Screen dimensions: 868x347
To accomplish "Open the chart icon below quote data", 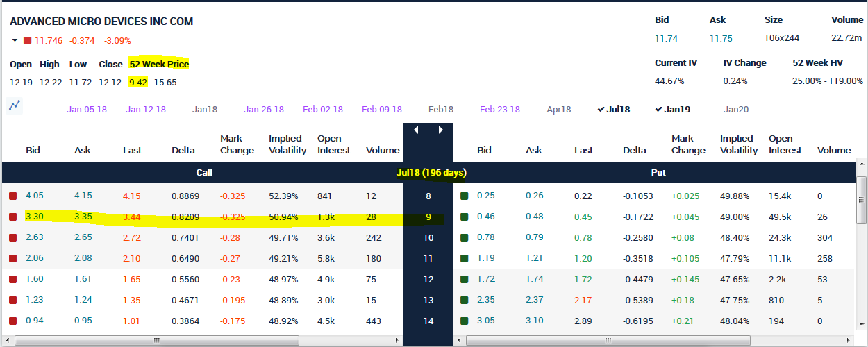I will [14, 105].
